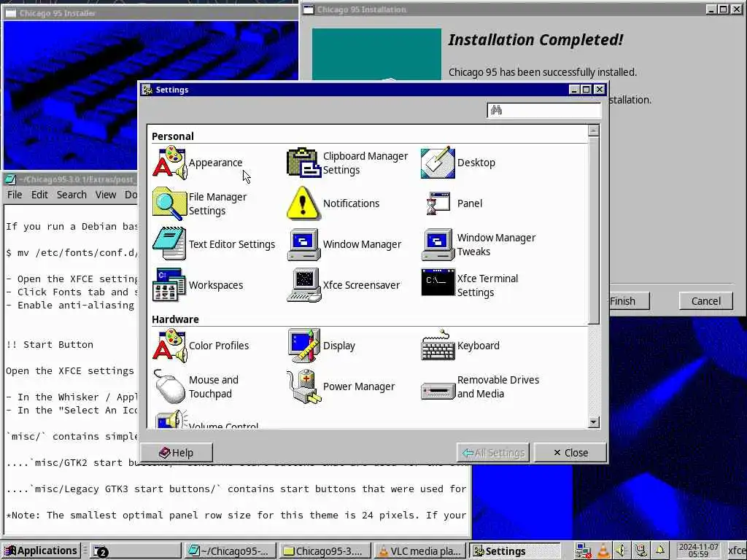Viewport: 747px width, 560px height.
Task: Open Keyboard settings
Action: click(x=460, y=346)
